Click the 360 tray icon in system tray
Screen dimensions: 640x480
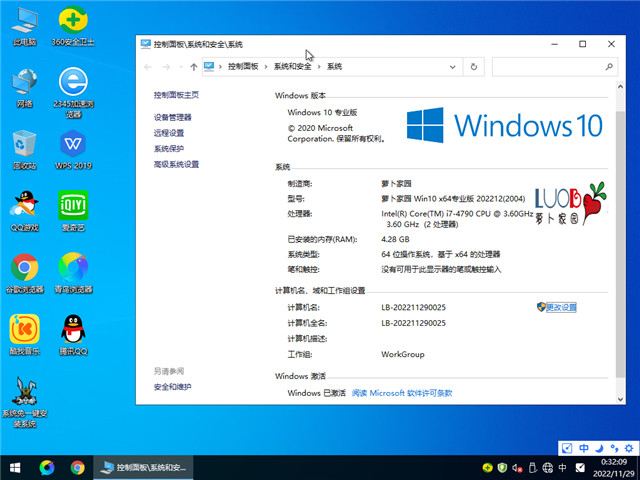click(487, 468)
